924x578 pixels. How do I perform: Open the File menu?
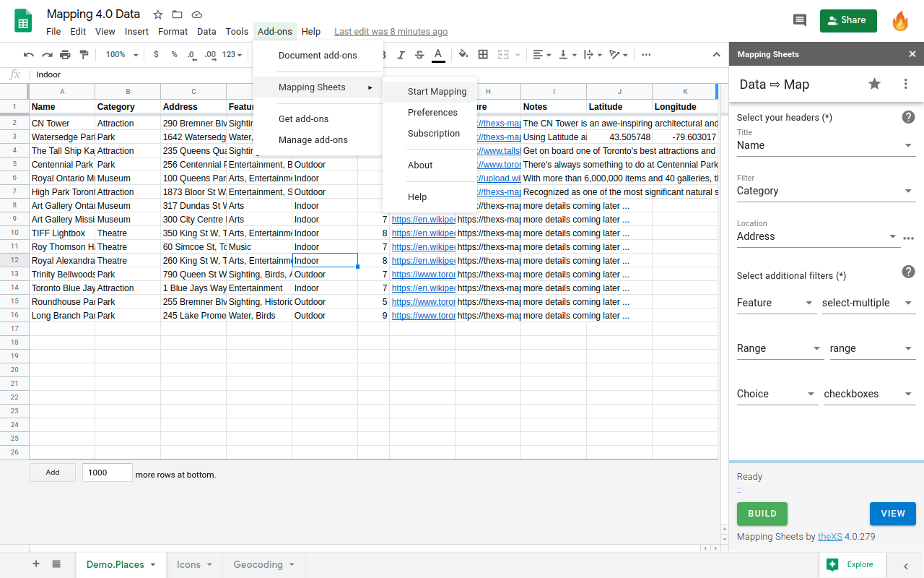53,31
